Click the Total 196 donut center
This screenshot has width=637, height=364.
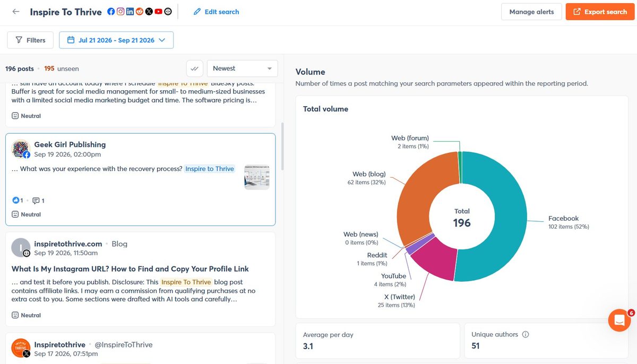(x=462, y=218)
